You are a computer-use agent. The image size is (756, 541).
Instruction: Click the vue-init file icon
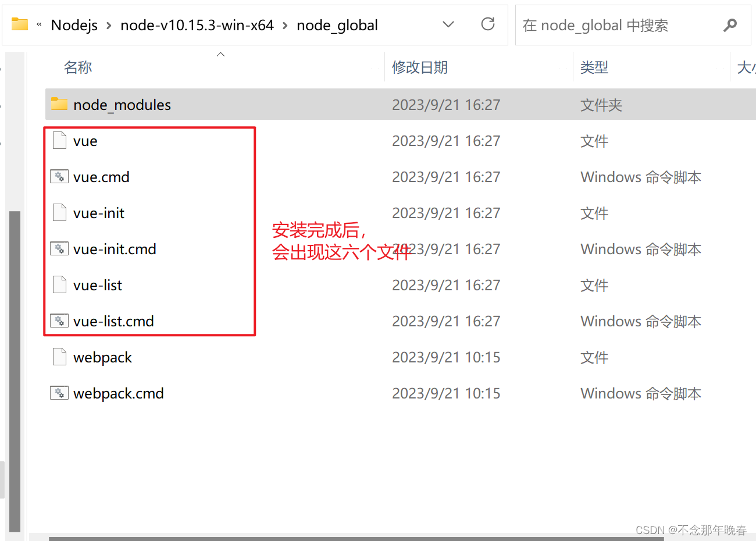point(59,213)
